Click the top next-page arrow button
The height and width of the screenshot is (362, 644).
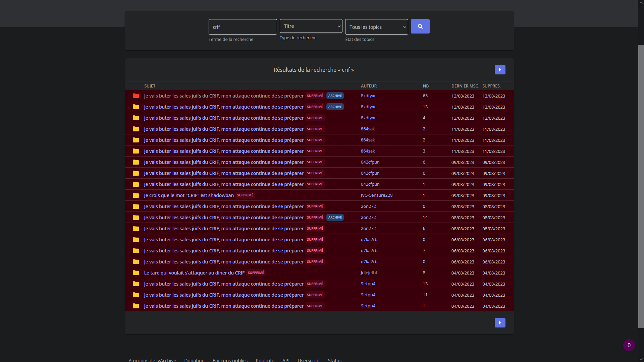(x=500, y=70)
